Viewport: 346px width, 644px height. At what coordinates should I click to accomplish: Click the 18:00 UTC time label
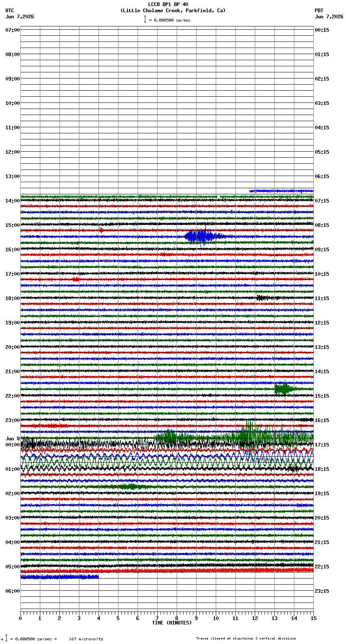[x=13, y=298]
